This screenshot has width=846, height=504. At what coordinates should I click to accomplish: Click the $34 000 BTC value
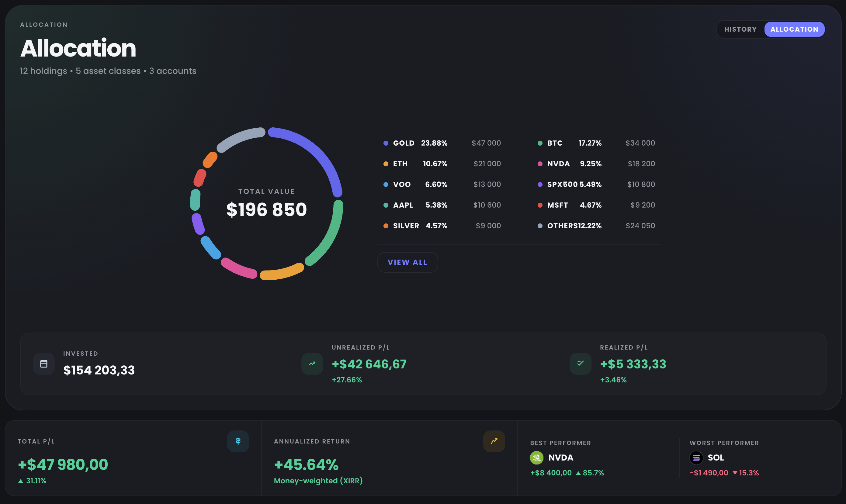[640, 143]
